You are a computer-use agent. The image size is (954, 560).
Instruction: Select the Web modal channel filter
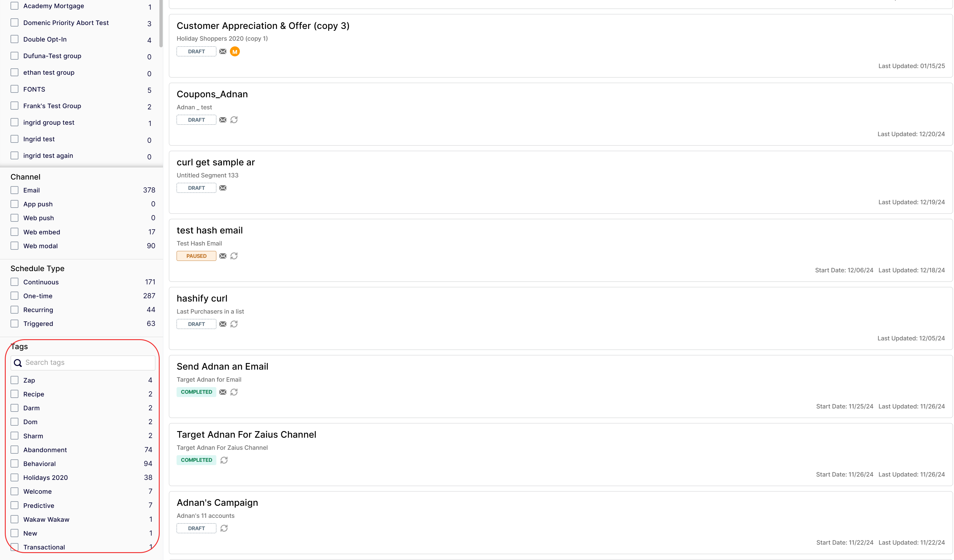(14, 246)
